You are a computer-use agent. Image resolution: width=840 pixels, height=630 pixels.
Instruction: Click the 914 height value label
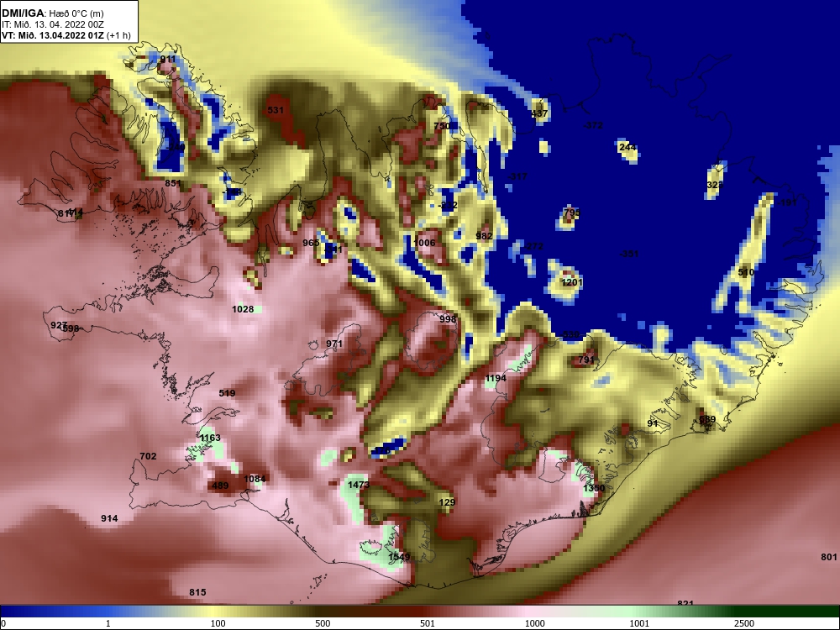coord(109,518)
